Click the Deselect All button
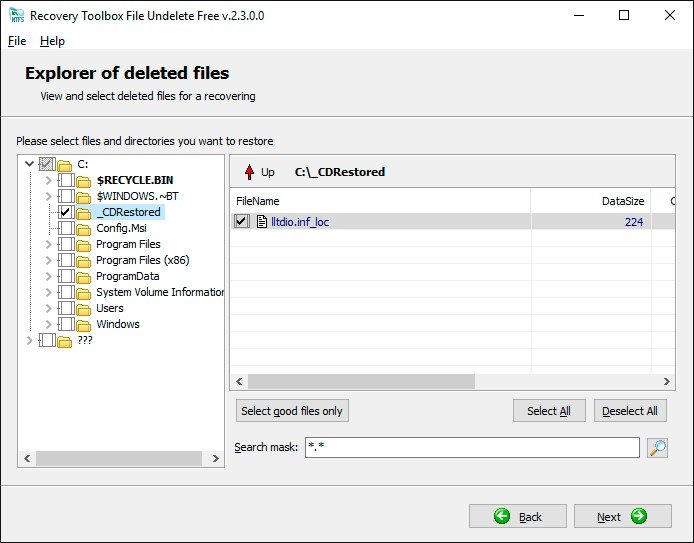694x543 pixels. click(630, 411)
